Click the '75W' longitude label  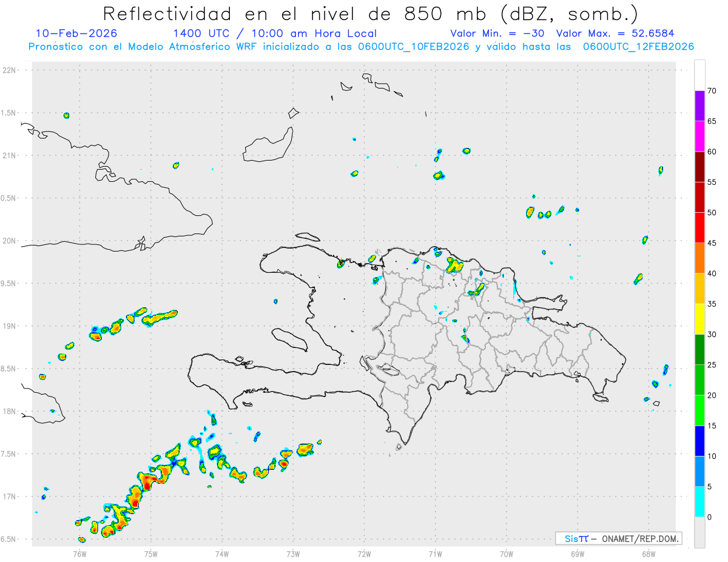(x=151, y=554)
